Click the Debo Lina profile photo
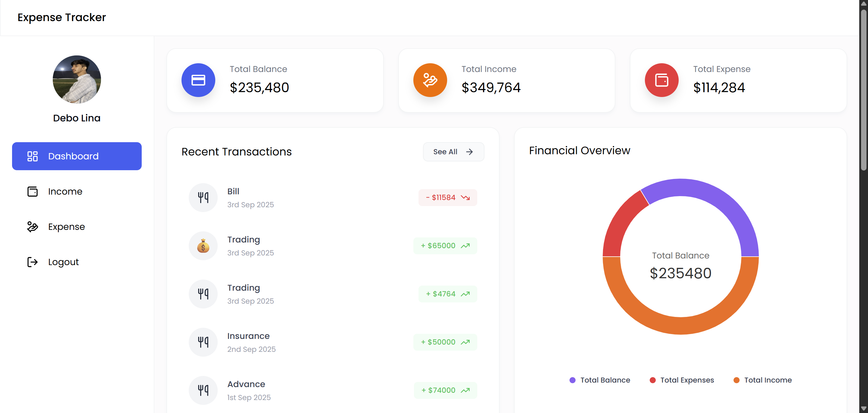This screenshot has width=868, height=413. (x=77, y=80)
